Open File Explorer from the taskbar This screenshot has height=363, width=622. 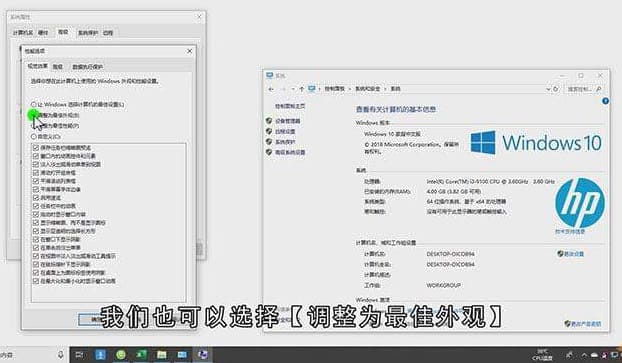tap(161, 354)
